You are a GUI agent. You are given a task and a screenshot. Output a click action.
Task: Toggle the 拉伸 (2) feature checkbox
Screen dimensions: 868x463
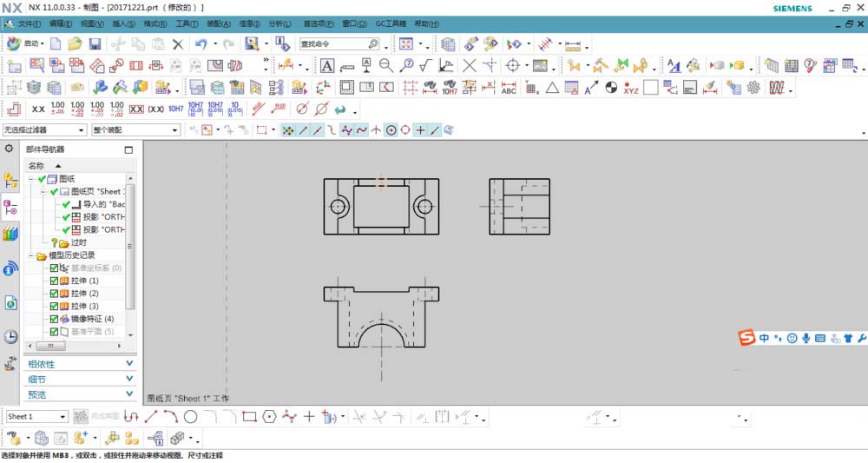coord(54,294)
